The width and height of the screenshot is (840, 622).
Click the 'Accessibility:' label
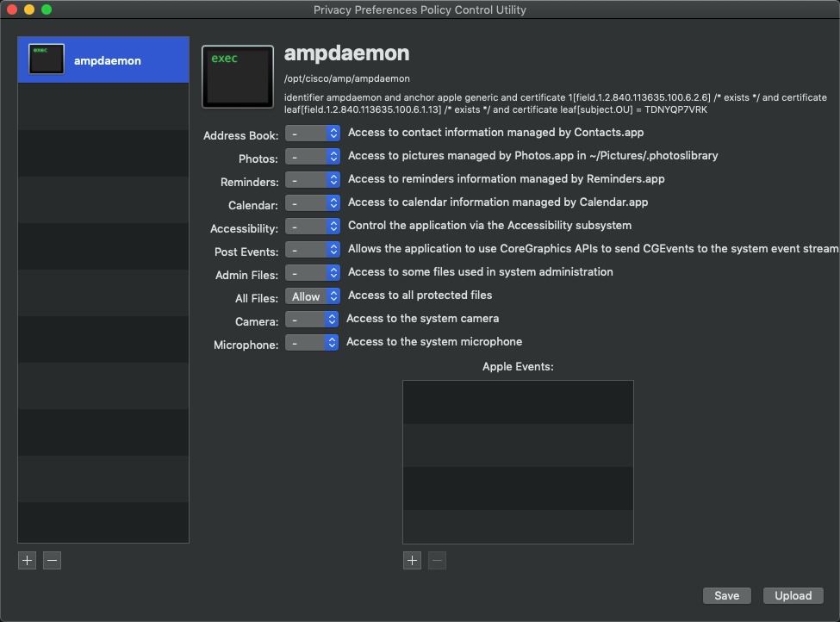click(245, 229)
